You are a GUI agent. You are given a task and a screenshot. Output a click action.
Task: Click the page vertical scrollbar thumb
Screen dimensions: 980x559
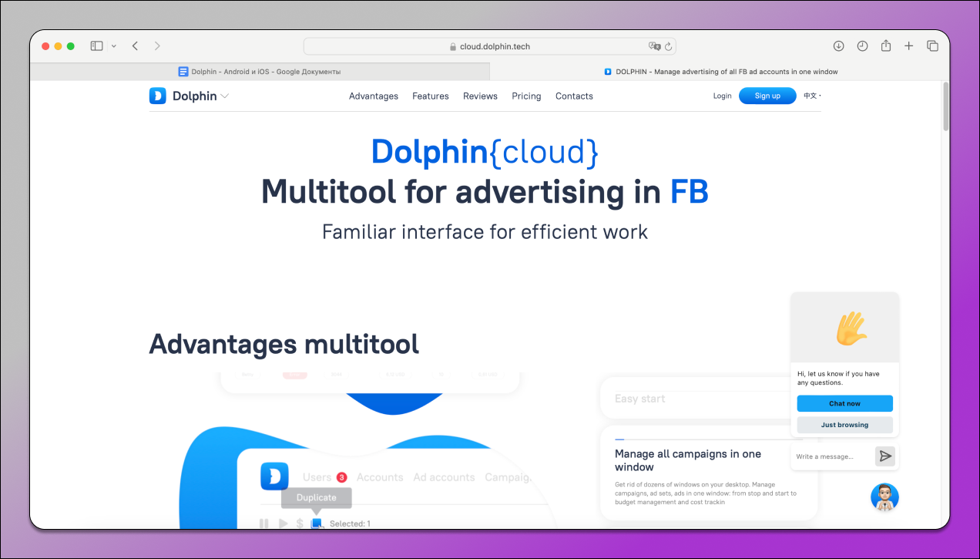(945, 106)
